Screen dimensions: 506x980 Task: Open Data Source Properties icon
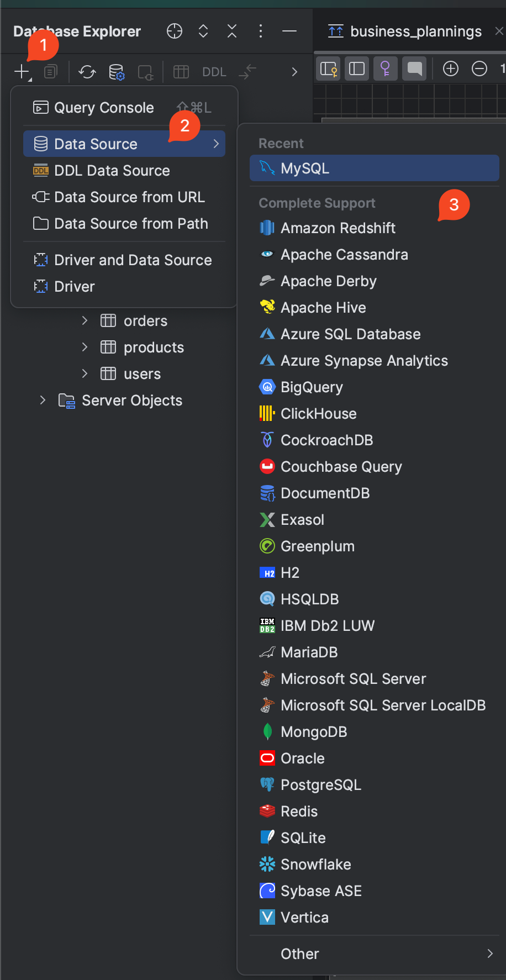click(x=117, y=71)
